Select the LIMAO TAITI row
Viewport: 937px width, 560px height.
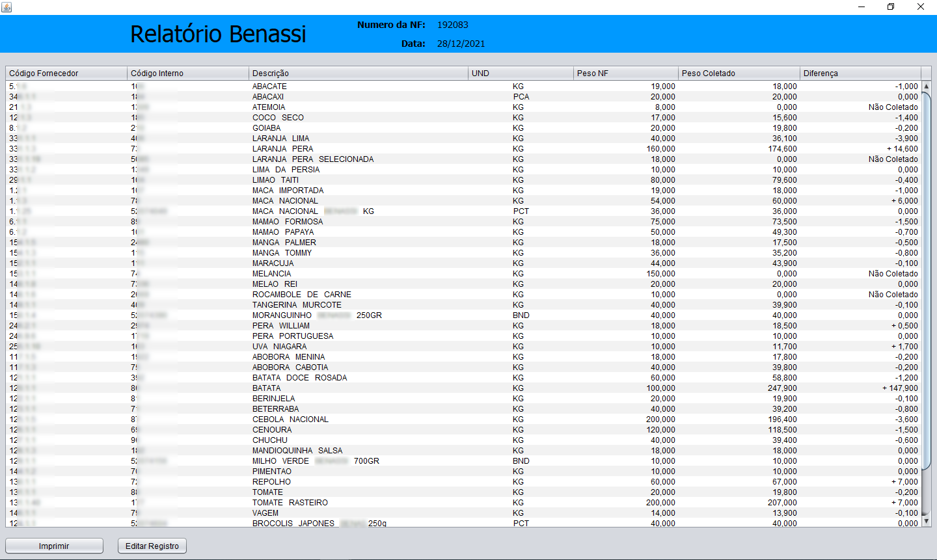(463, 180)
